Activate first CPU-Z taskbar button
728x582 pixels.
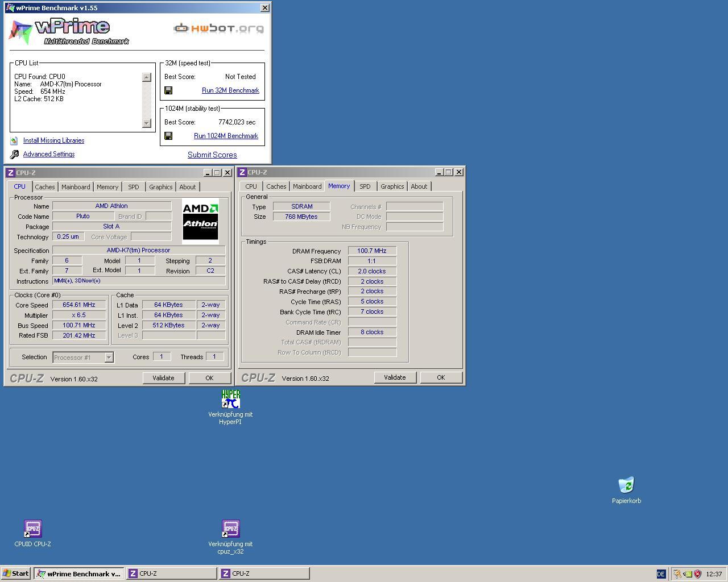click(171, 573)
